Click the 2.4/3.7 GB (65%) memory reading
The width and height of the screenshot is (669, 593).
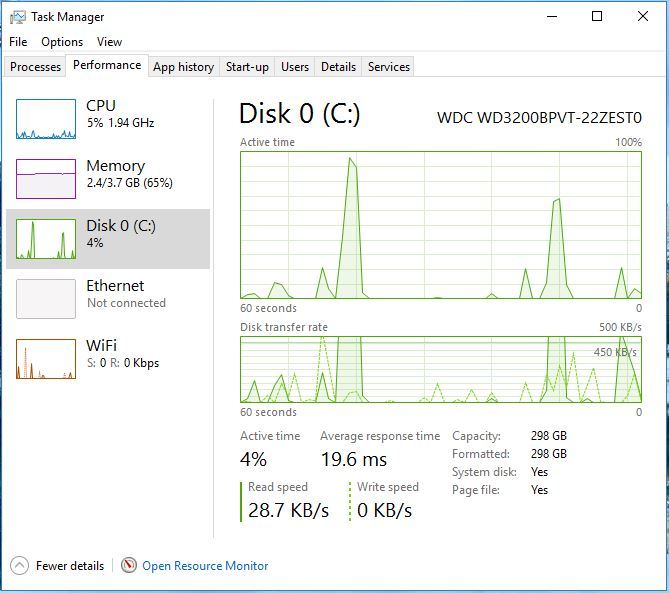[130, 183]
